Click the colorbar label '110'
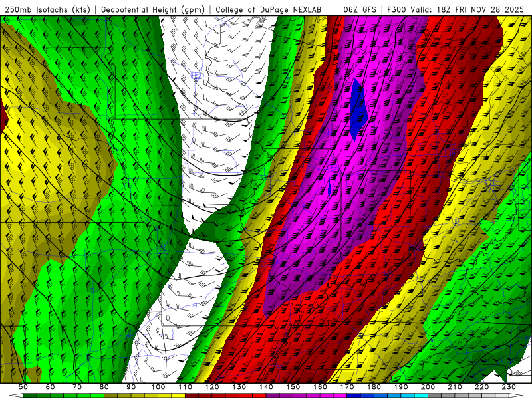This screenshot has height=399, width=532. point(185,387)
